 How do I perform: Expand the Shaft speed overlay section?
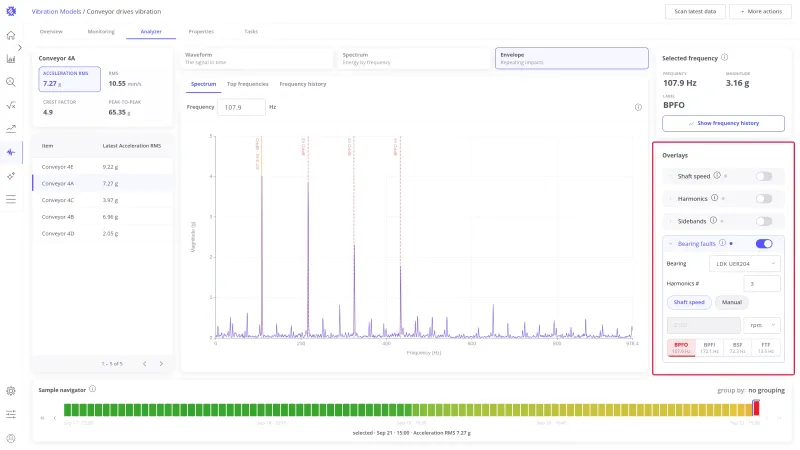coord(670,176)
